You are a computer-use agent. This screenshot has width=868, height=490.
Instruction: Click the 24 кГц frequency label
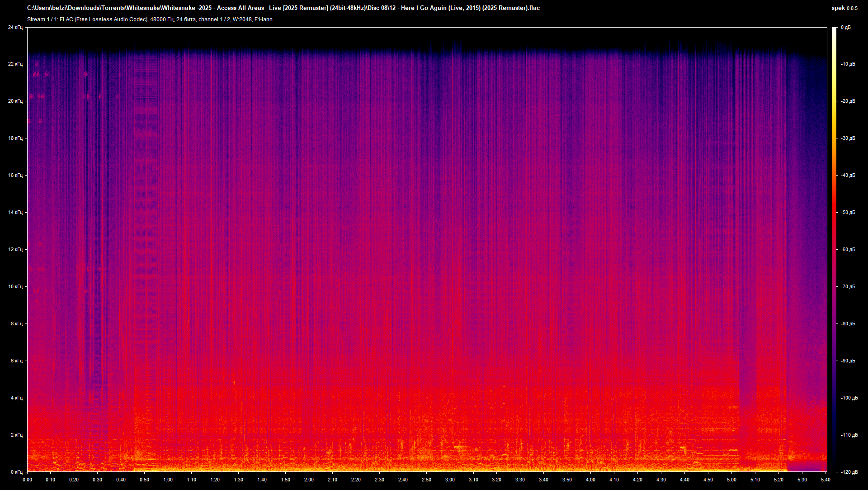[15, 28]
